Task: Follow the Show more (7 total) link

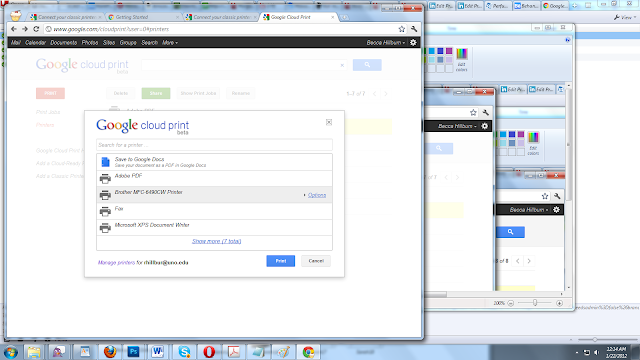Action: click(x=216, y=241)
